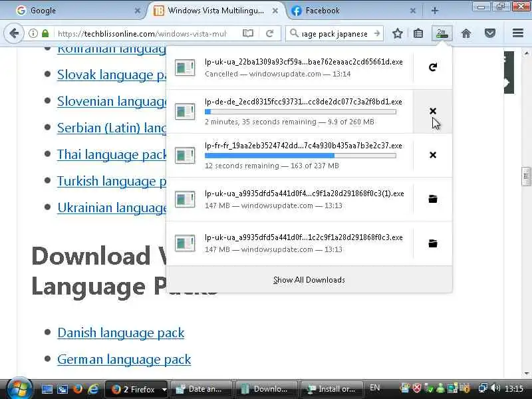532x399 pixels.
Task: Go back with the browser back arrow
Action: [14, 33]
